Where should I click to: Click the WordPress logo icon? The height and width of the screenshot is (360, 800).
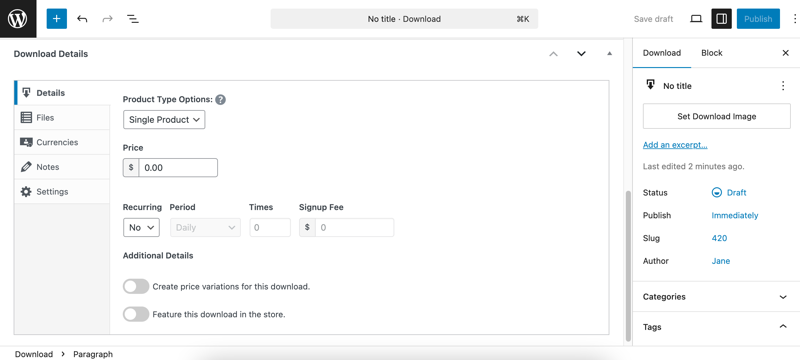pyautogui.click(x=18, y=19)
